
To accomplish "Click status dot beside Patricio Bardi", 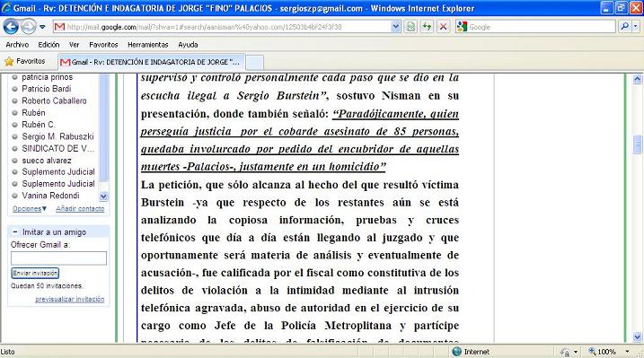I will click(x=14, y=89).
